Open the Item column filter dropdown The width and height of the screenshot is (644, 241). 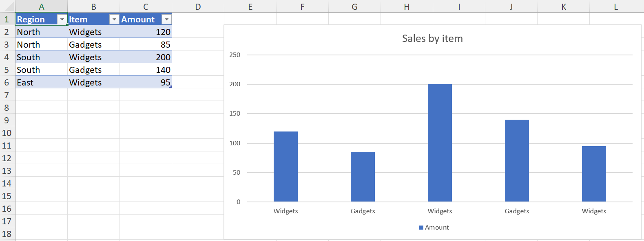coord(114,20)
